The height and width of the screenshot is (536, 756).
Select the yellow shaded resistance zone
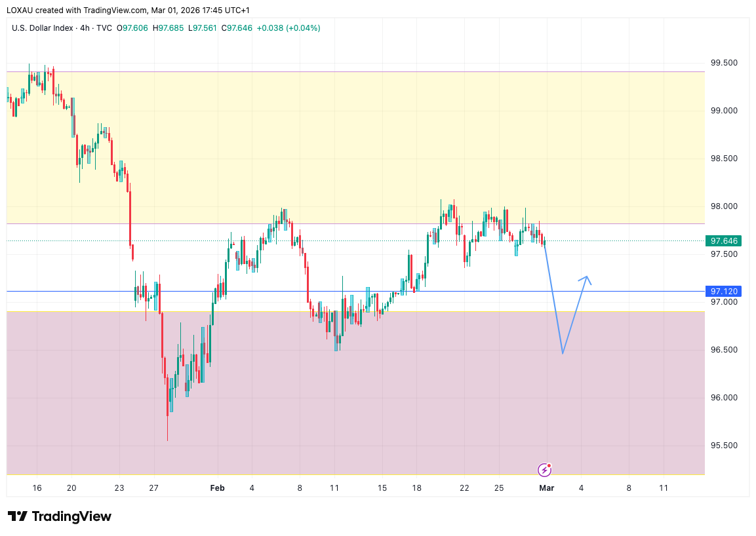click(x=354, y=131)
